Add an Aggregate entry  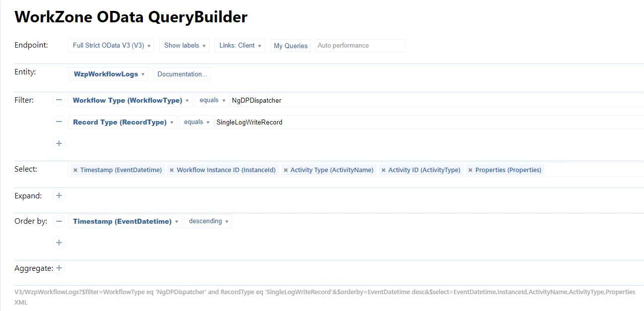[x=59, y=268]
